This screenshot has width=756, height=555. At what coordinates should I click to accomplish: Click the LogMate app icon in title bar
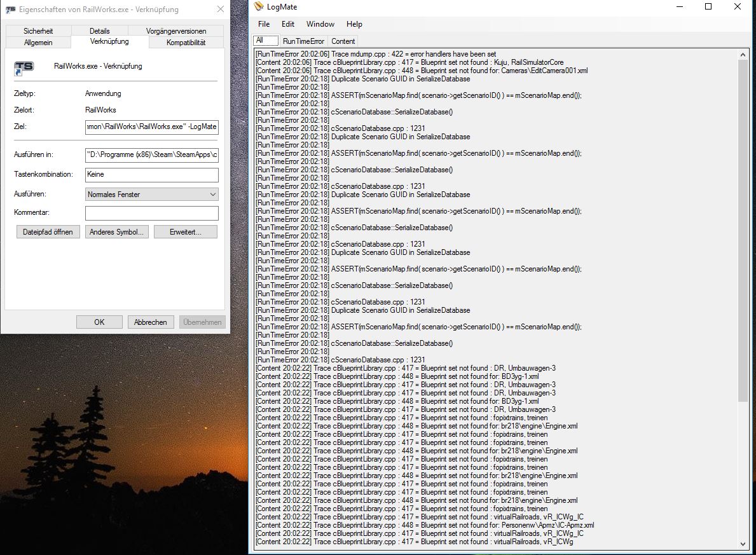click(x=259, y=7)
